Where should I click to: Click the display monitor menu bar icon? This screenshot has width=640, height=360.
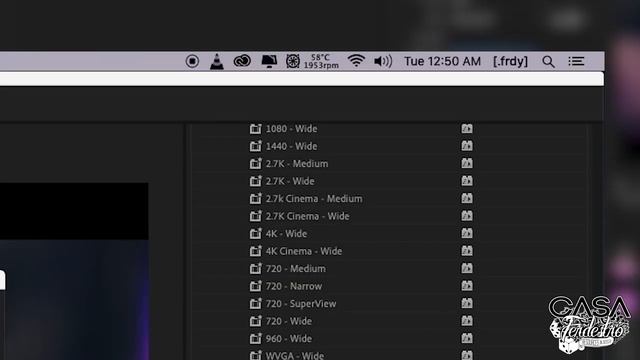(x=269, y=62)
